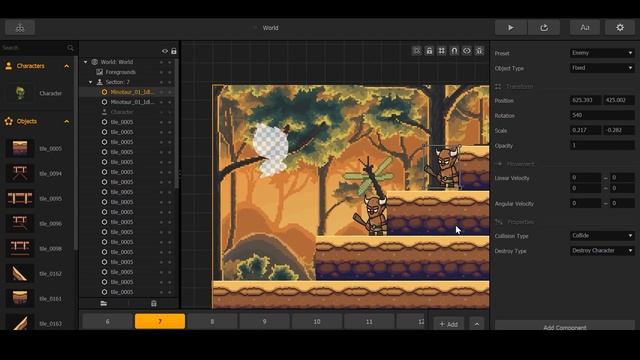This screenshot has height=360, width=640.
Task: Select the unhighlighted Minotaur_01_Idle outliner row
Action: [127, 102]
